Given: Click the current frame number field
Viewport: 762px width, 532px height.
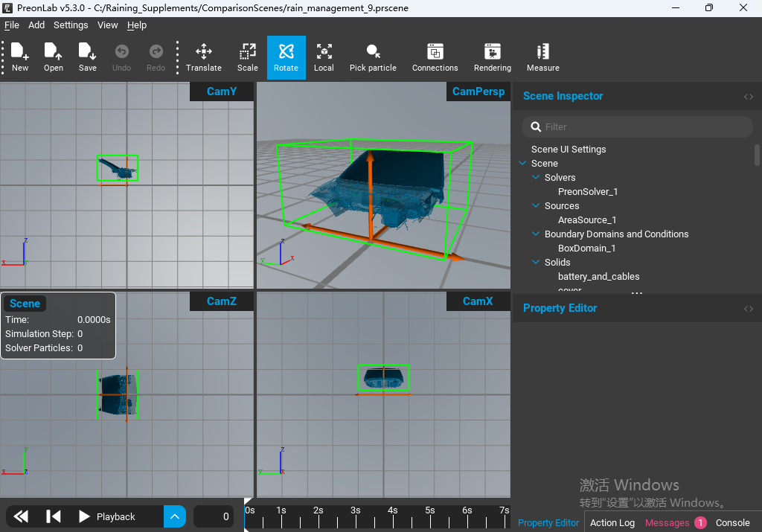Looking at the screenshot, I should 213,516.
